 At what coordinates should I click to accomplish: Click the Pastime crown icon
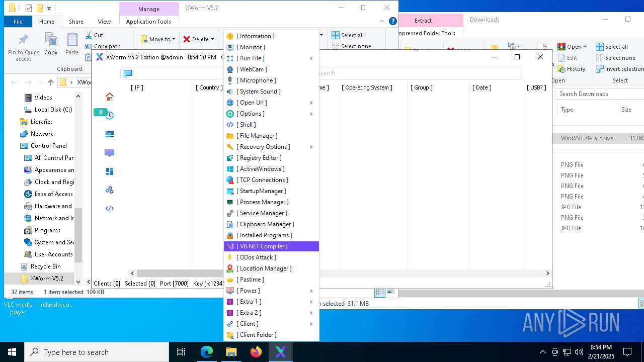[x=230, y=280]
